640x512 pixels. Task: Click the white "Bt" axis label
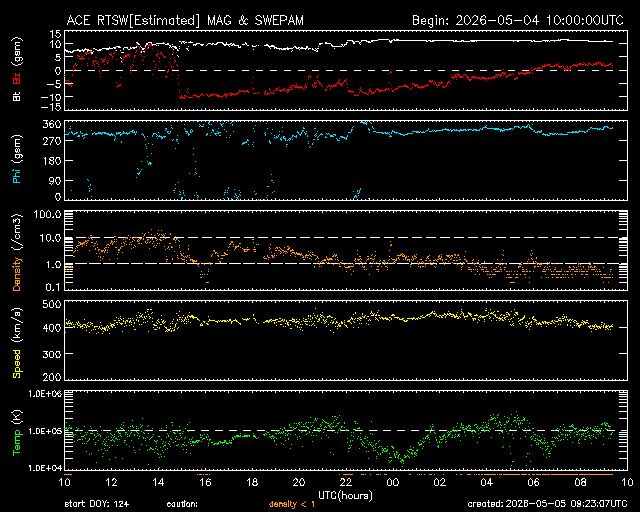17,96
